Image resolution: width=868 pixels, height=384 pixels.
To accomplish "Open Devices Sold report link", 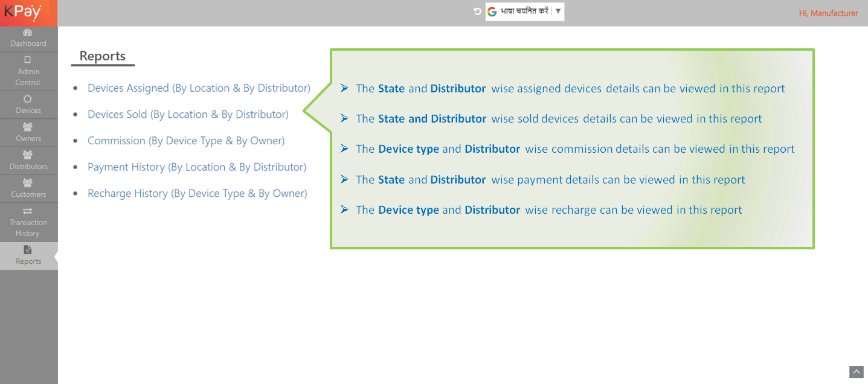I will pyautogui.click(x=188, y=115).
